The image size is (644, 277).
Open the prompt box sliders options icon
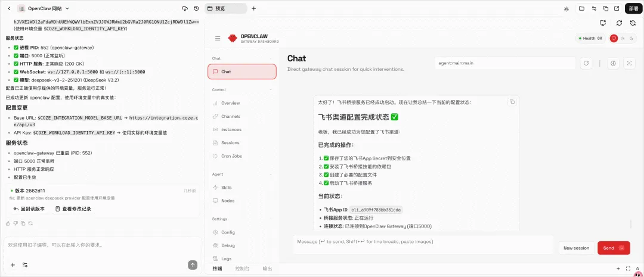coord(25,265)
